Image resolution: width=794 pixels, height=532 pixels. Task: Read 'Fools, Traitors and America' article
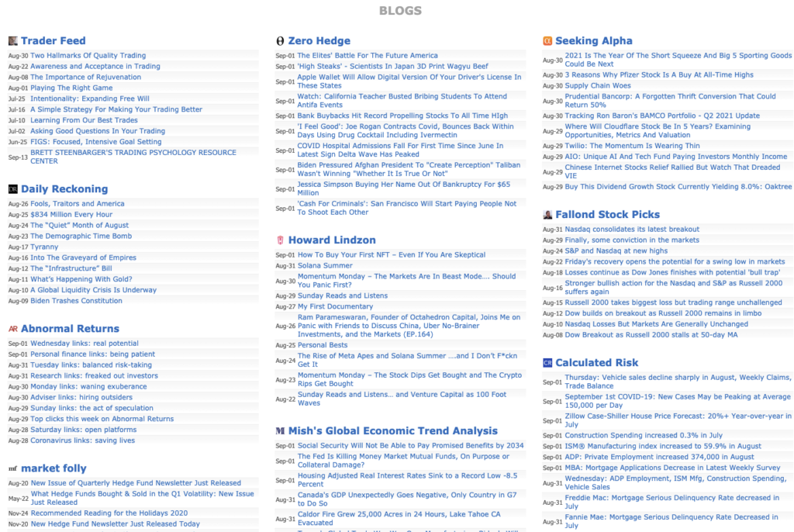pos(77,204)
